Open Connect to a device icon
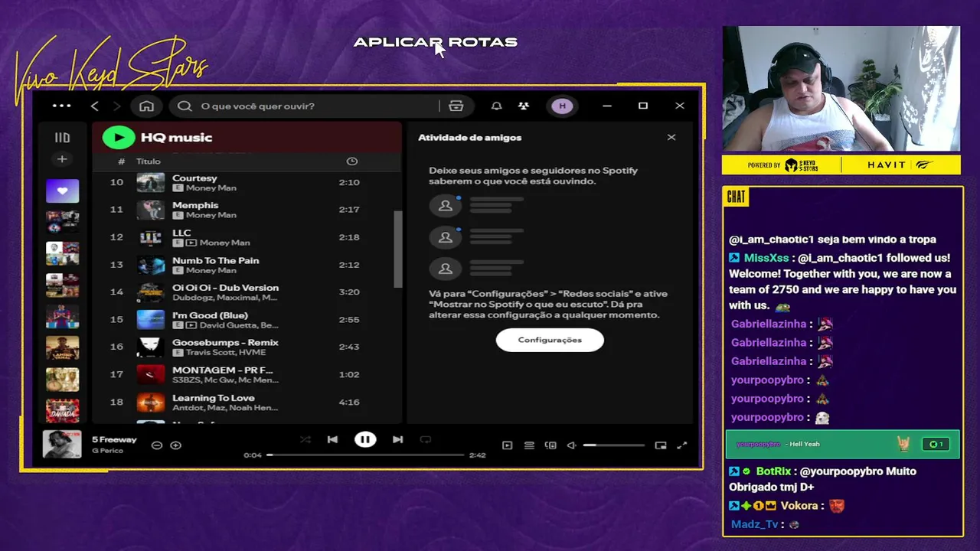The height and width of the screenshot is (551, 980). 550,445
